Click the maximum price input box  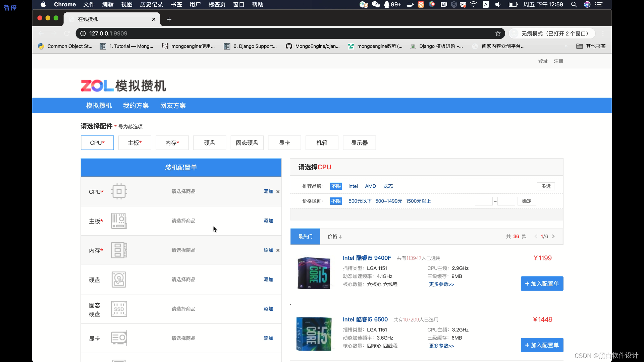click(x=506, y=201)
